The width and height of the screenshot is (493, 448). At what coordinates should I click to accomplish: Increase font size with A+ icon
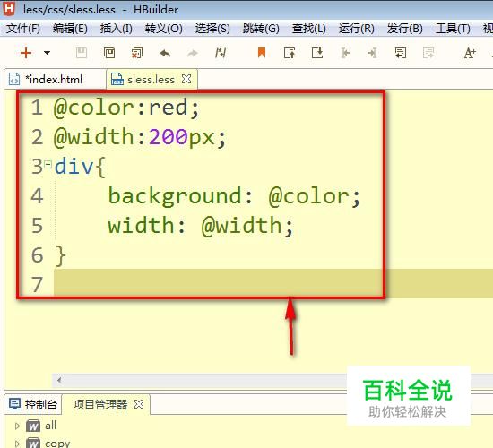point(470,53)
